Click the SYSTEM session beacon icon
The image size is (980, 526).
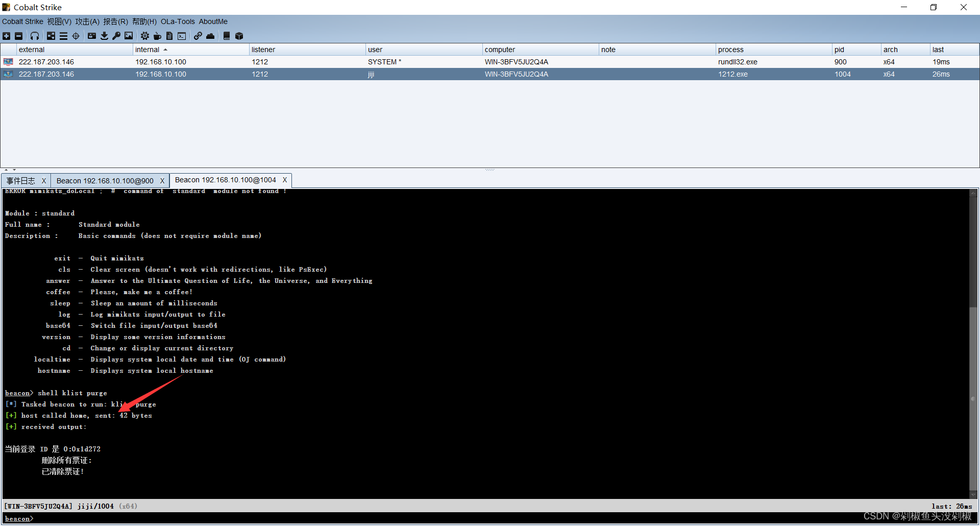pos(8,62)
